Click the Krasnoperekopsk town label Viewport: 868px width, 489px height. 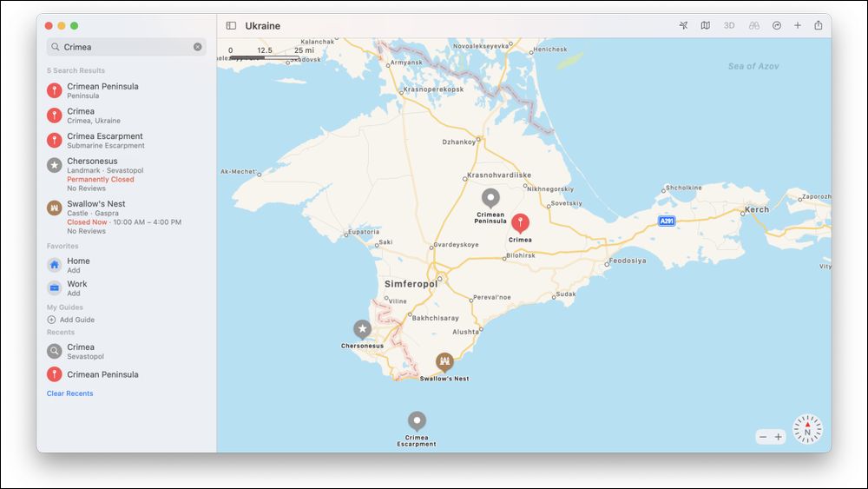click(433, 89)
